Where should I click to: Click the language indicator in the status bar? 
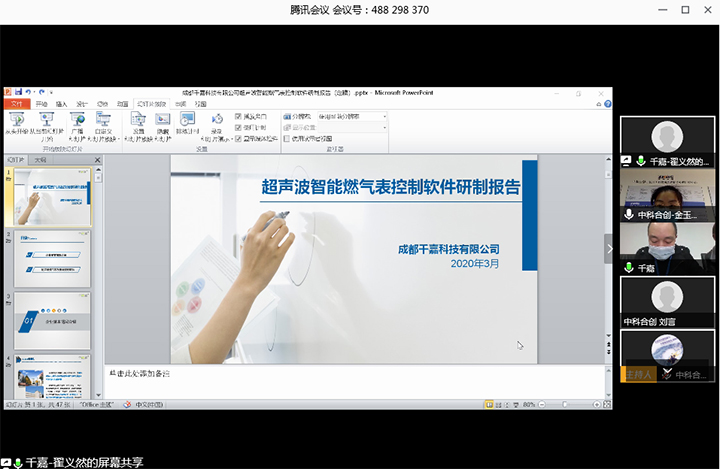tap(147, 404)
